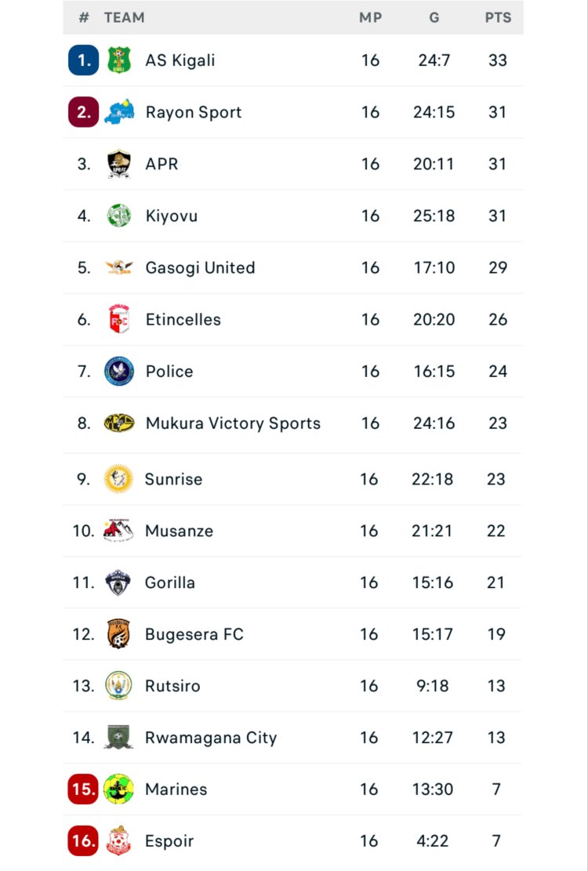Viewport: 588px width, 871px height.
Task: Click the Etincelles red badge
Action: (119, 319)
